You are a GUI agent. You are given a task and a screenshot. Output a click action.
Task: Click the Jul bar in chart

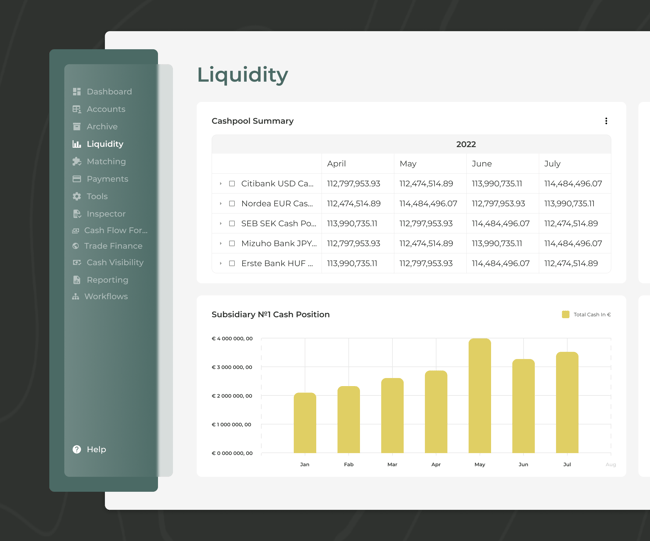pyautogui.click(x=567, y=403)
